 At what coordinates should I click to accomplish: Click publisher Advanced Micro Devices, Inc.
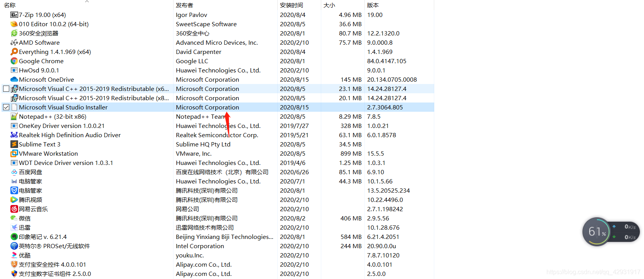point(217,42)
